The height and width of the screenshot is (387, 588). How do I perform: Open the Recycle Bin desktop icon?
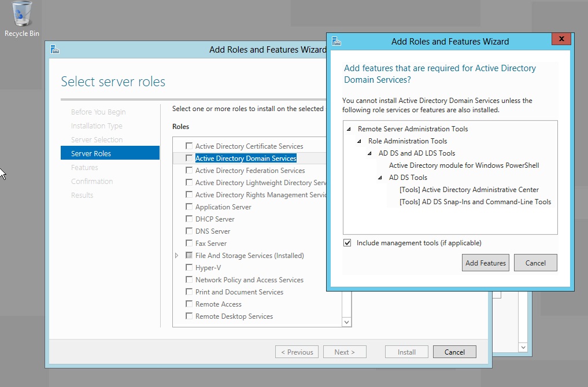coord(22,19)
